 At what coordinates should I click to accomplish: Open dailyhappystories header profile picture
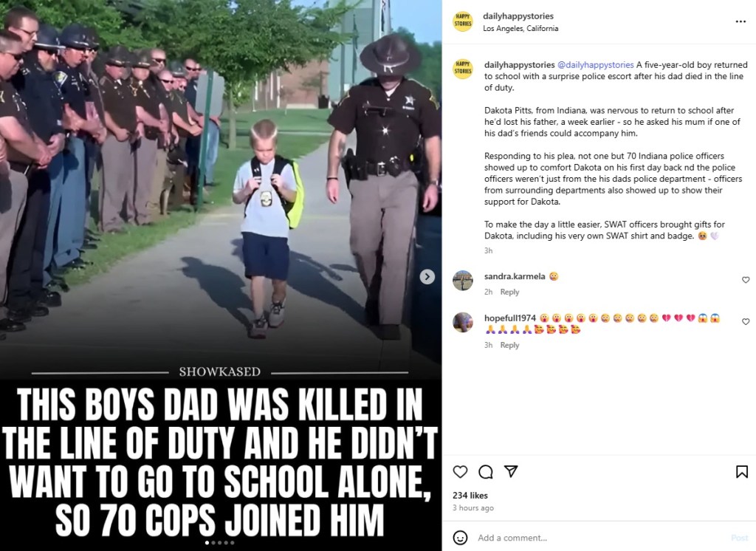point(462,21)
